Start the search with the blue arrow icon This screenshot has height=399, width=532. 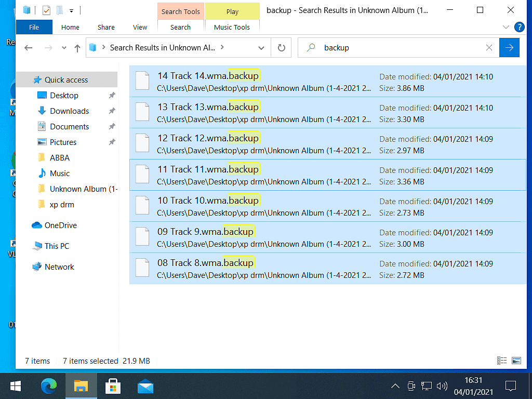pos(509,47)
